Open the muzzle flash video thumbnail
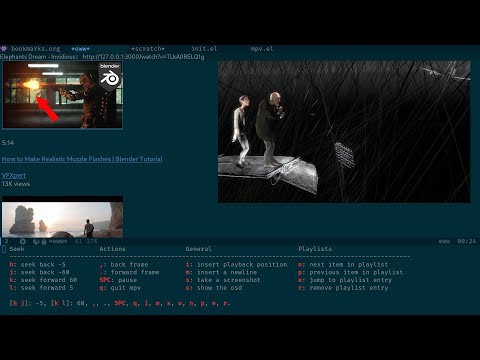Screen dimensions: 480x360 point(62,95)
